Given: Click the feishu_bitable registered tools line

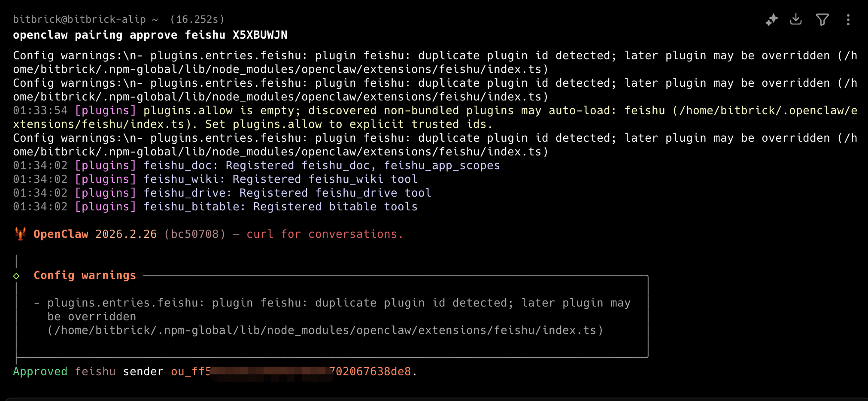Looking at the screenshot, I should click(280, 207).
